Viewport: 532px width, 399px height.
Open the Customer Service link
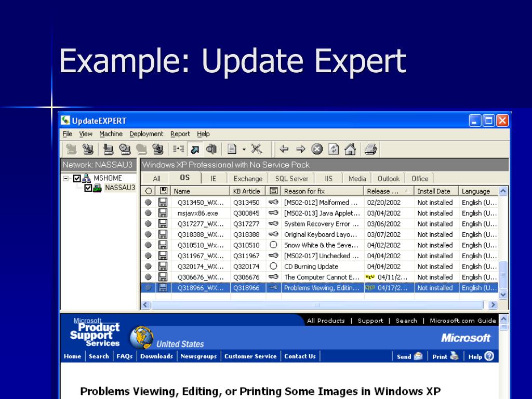tap(250, 356)
